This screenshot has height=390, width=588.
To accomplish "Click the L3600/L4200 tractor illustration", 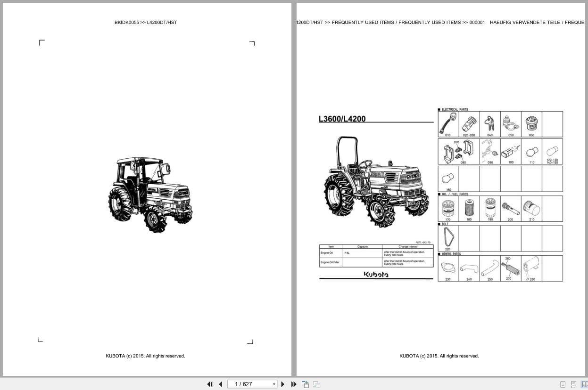I will (x=376, y=182).
